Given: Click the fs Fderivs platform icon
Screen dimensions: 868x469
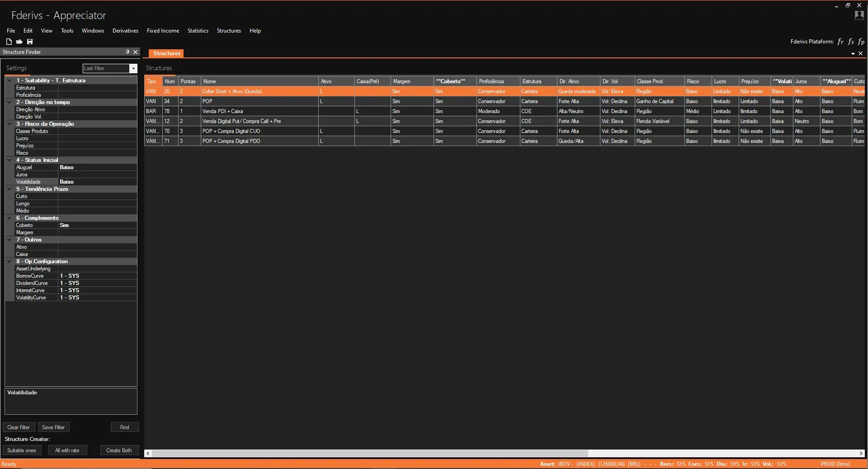Looking at the screenshot, I should point(851,42).
